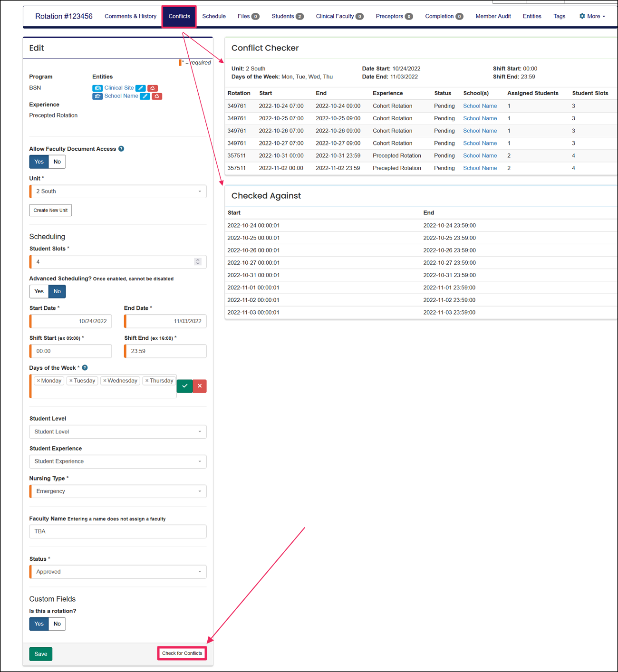Image resolution: width=618 pixels, height=672 pixels.
Task: Open help tooltip for Allow Faculty Document Access
Action: coord(121,149)
